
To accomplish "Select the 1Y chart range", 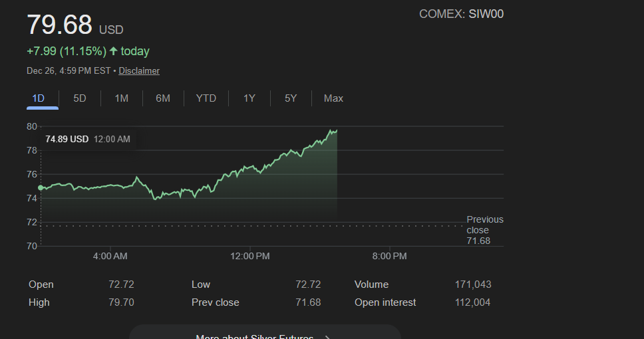I will click(x=249, y=98).
